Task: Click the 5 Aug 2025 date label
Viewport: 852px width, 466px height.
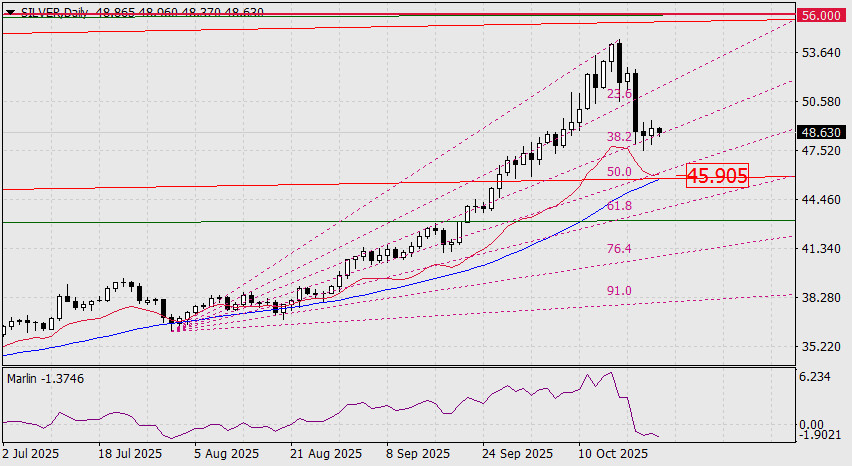Action: coord(227,454)
